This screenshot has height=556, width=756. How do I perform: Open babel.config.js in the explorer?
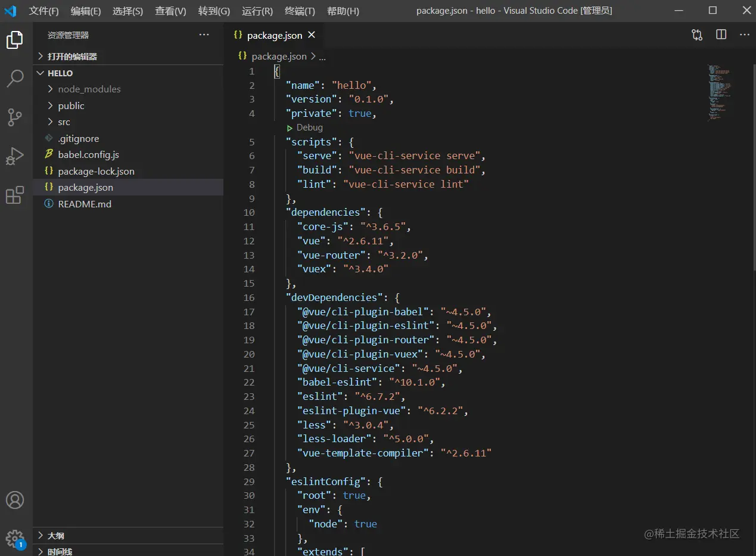128,155
